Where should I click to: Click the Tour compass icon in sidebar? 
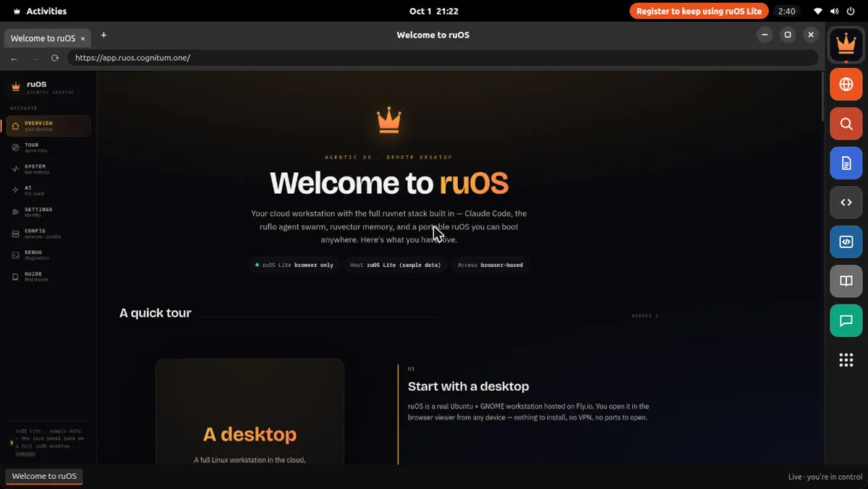(15, 148)
